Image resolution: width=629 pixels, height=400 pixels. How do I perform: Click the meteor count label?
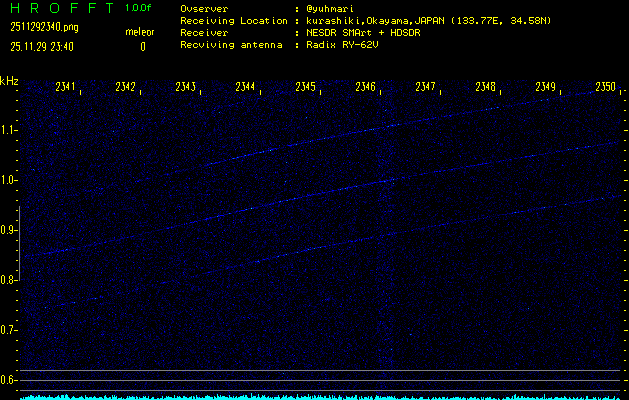tap(139, 32)
